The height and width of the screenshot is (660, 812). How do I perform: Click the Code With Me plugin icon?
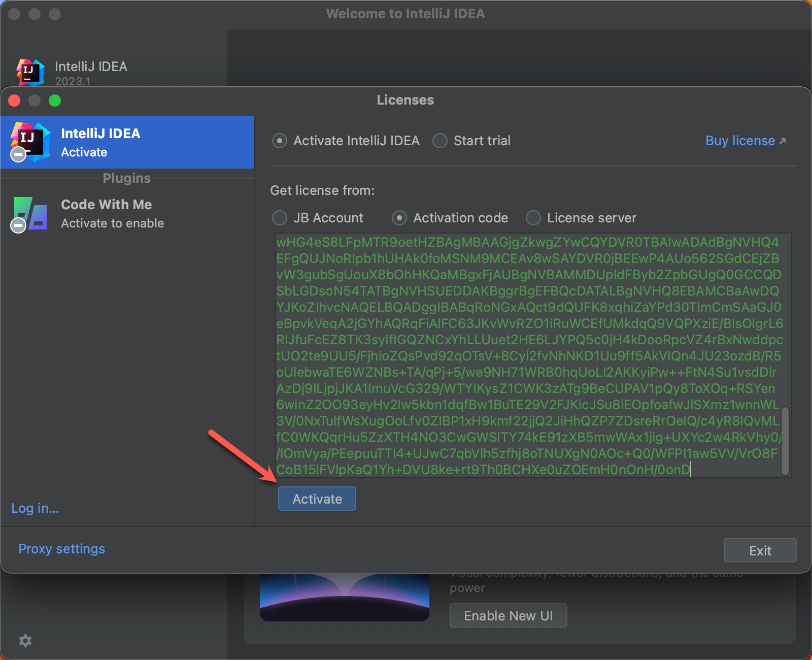(30, 214)
